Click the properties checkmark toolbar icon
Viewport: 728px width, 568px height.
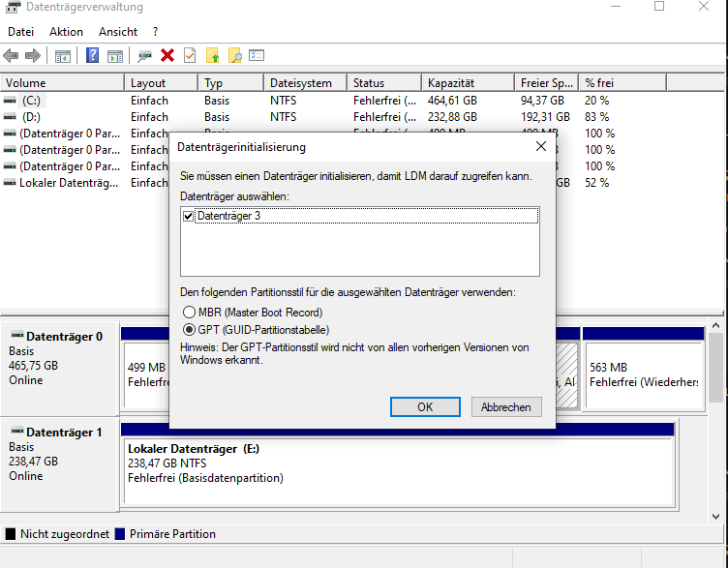[x=190, y=56]
